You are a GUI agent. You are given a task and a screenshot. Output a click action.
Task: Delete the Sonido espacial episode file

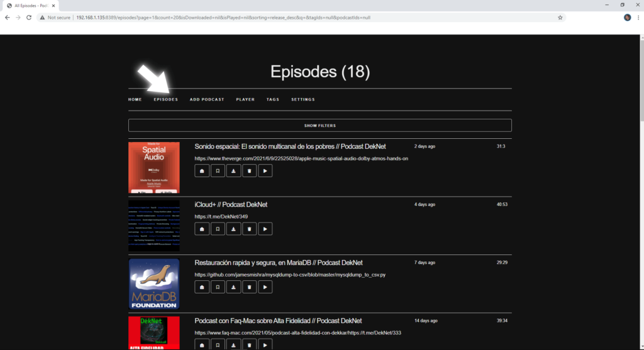click(x=250, y=171)
